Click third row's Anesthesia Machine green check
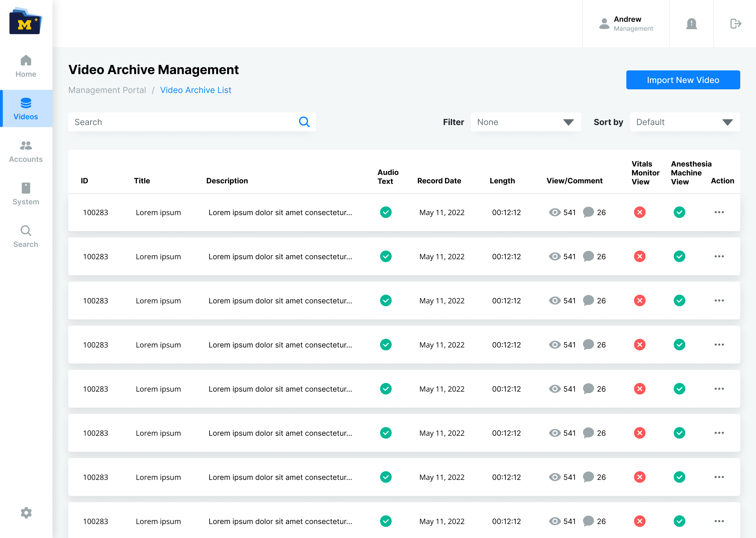The height and width of the screenshot is (538, 756). coord(679,301)
